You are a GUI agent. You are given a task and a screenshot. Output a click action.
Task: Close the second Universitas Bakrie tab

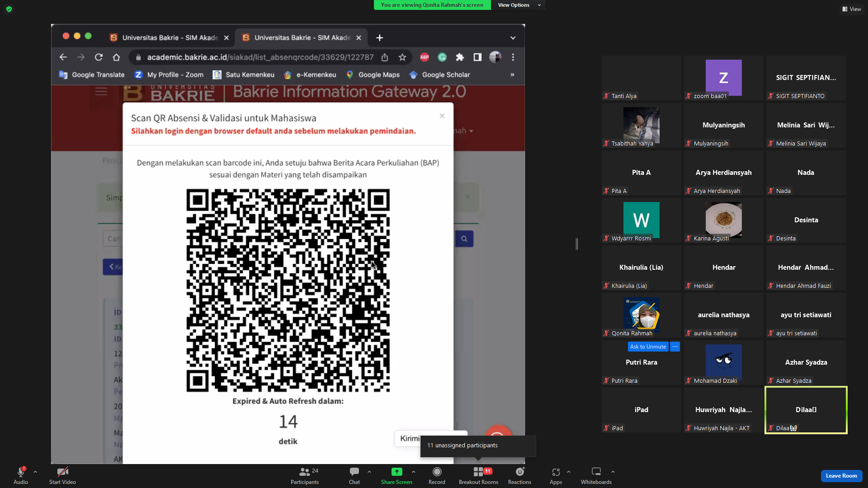pyautogui.click(x=359, y=38)
